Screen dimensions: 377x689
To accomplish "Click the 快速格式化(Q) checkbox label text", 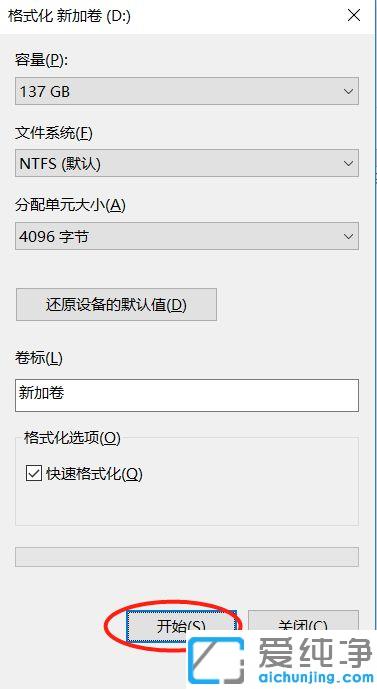I will click(94, 474).
